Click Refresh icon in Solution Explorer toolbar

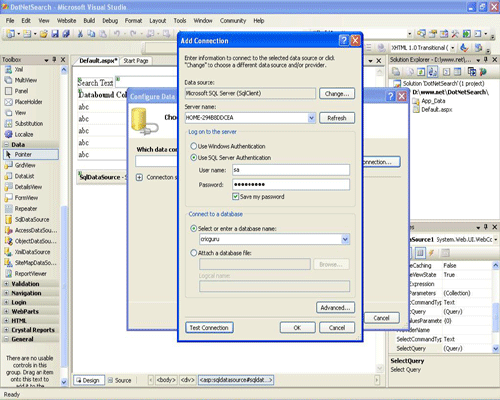tap(421, 72)
